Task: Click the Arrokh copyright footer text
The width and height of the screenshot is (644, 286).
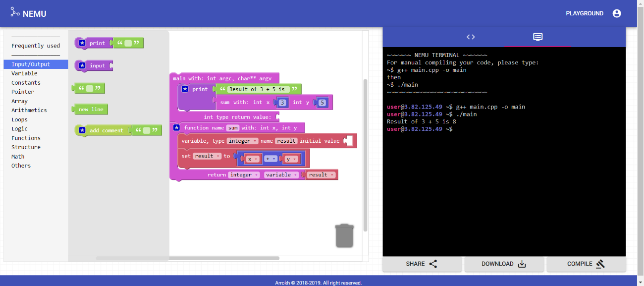Action: click(x=319, y=283)
